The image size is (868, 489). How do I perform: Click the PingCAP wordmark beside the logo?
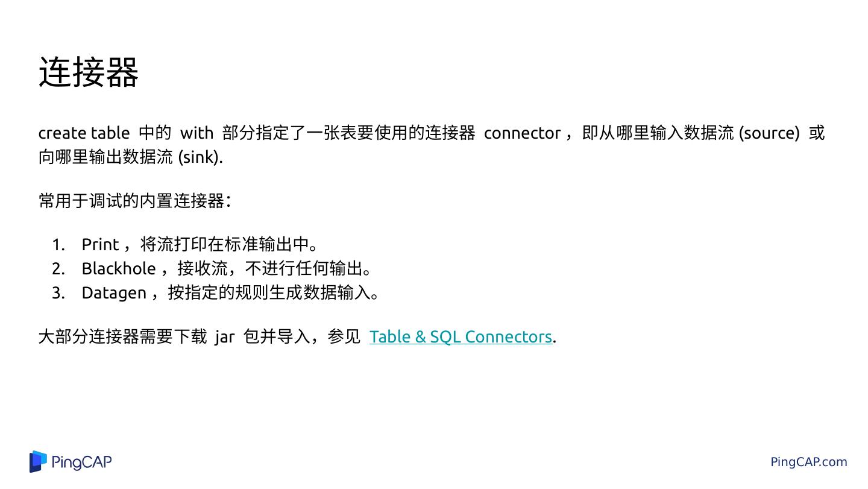coord(81,462)
